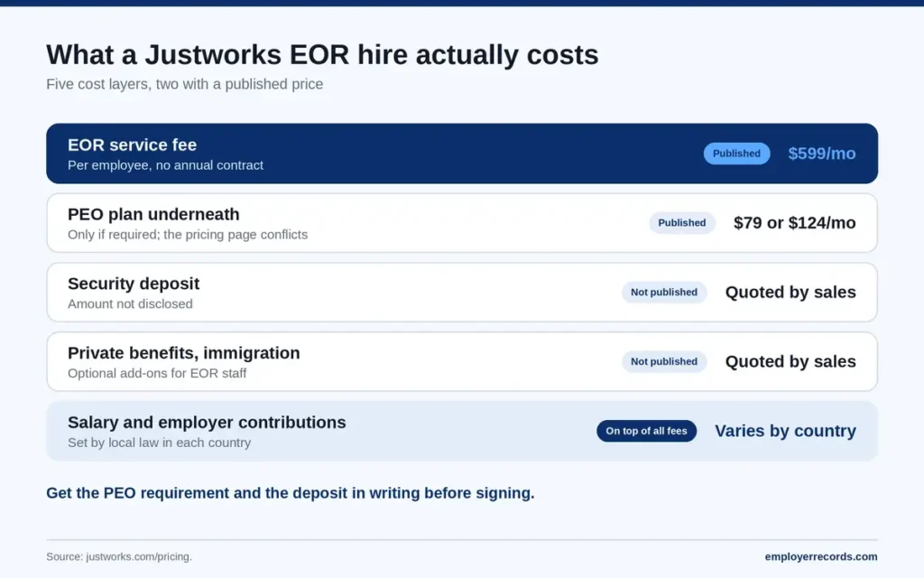Click "Only if required; the pricing page conflicts"
Image resolution: width=924 pixels, height=578 pixels.
pos(188,235)
